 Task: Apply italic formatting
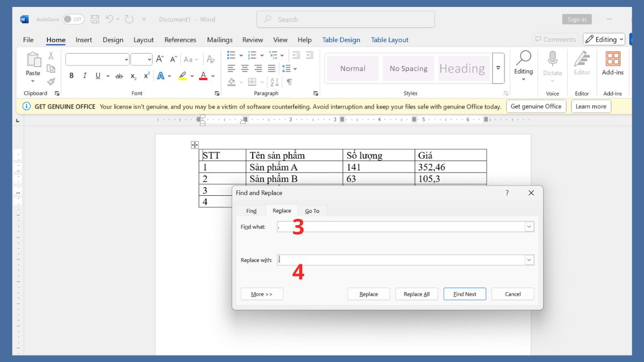[x=85, y=76]
